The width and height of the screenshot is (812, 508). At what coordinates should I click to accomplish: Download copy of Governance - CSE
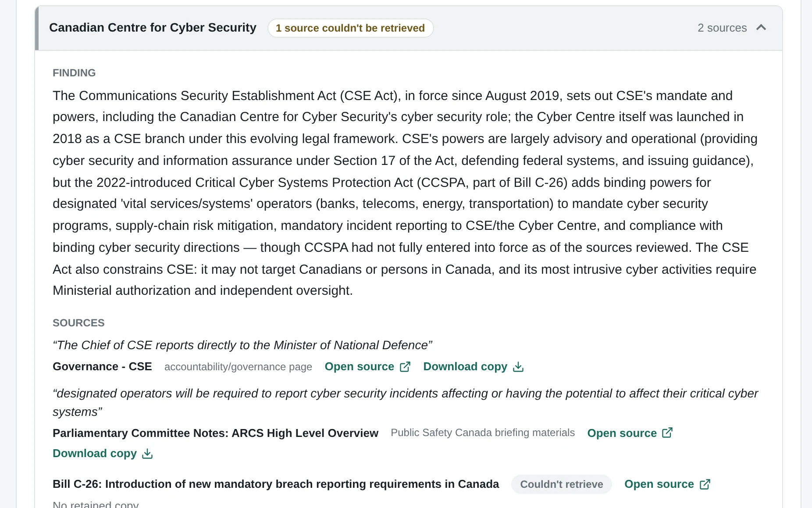pos(474,367)
